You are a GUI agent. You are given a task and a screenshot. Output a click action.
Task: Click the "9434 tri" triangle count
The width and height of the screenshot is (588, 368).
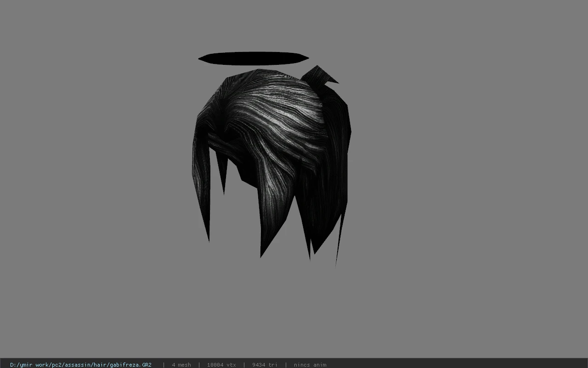point(265,365)
